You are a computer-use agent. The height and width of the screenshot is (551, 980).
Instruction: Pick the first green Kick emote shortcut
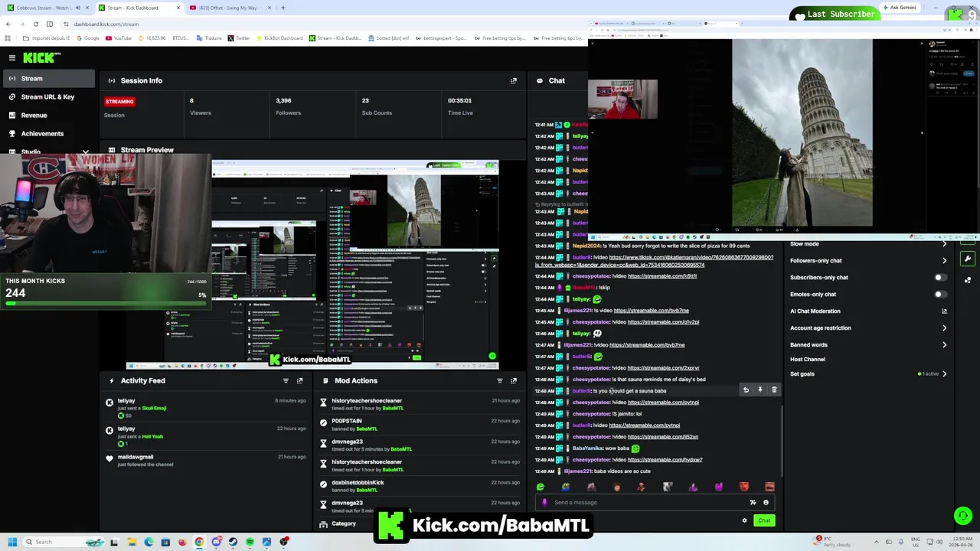[541, 486]
